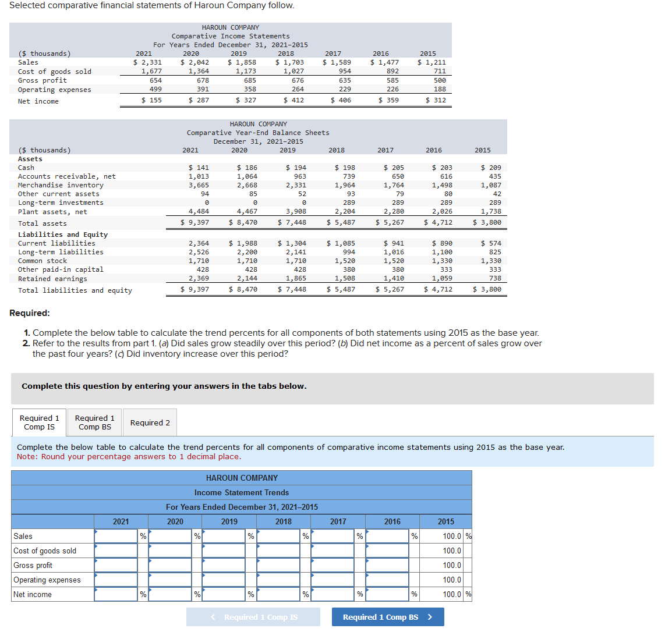Viewport: 672px width, 632px height.
Task: Click the Operating expenses row label in trends table
Action: [47, 580]
